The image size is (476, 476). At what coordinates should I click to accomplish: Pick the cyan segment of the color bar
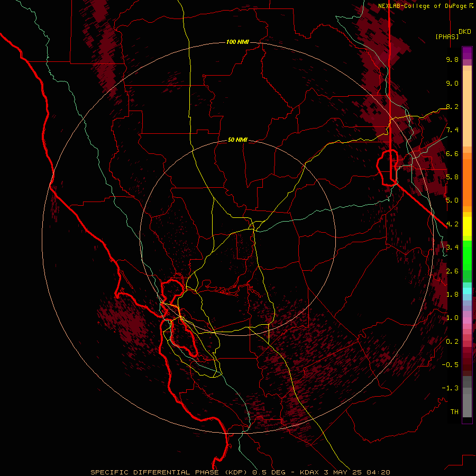pyautogui.click(x=467, y=290)
